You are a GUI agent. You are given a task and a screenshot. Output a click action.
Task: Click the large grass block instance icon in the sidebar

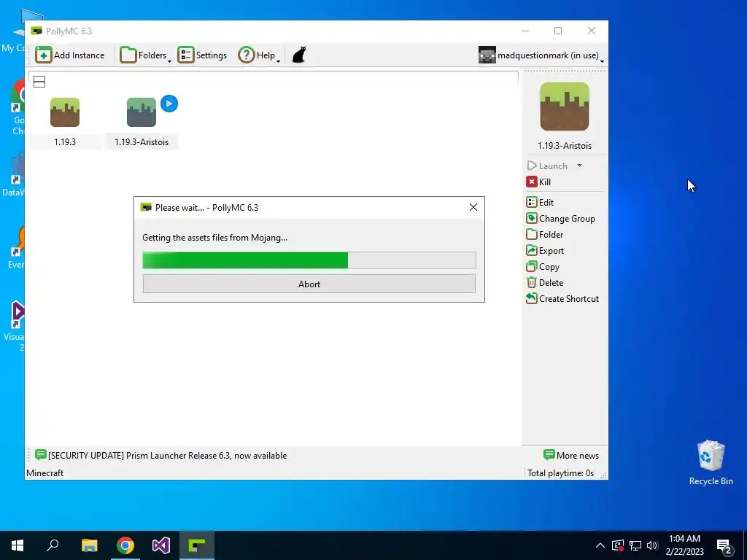565,106
